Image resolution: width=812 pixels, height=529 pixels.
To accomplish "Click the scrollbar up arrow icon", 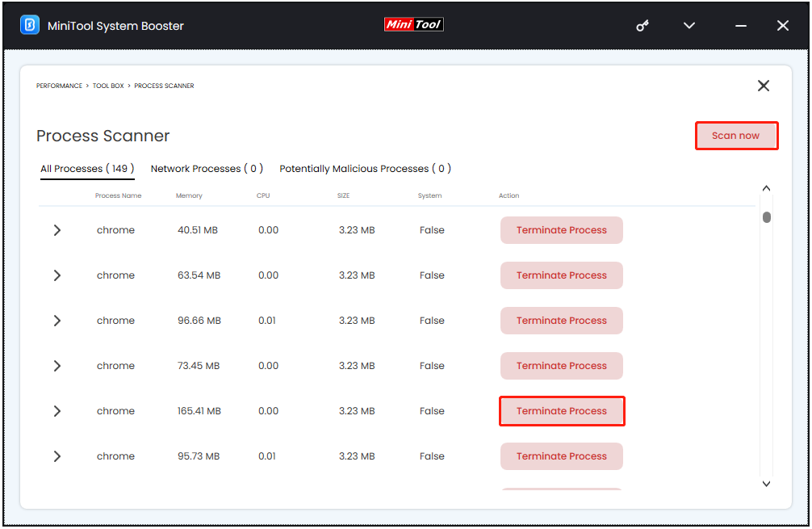I will (x=766, y=187).
